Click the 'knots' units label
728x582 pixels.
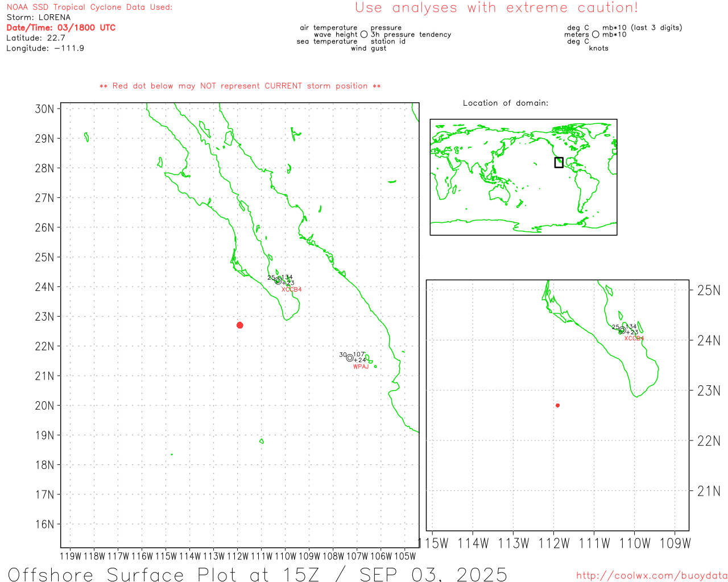tap(598, 48)
